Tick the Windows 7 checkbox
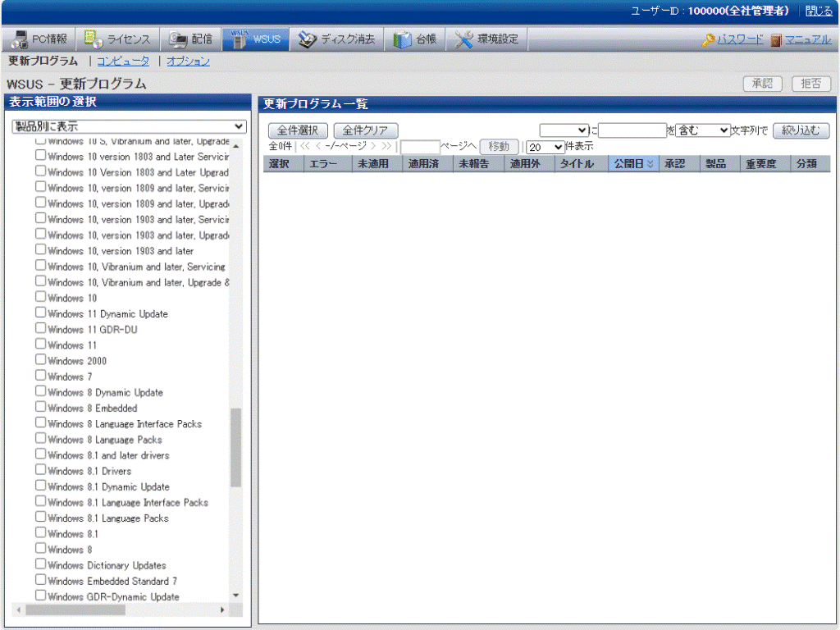Viewport: 840px width, 630px height. (41, 375)
